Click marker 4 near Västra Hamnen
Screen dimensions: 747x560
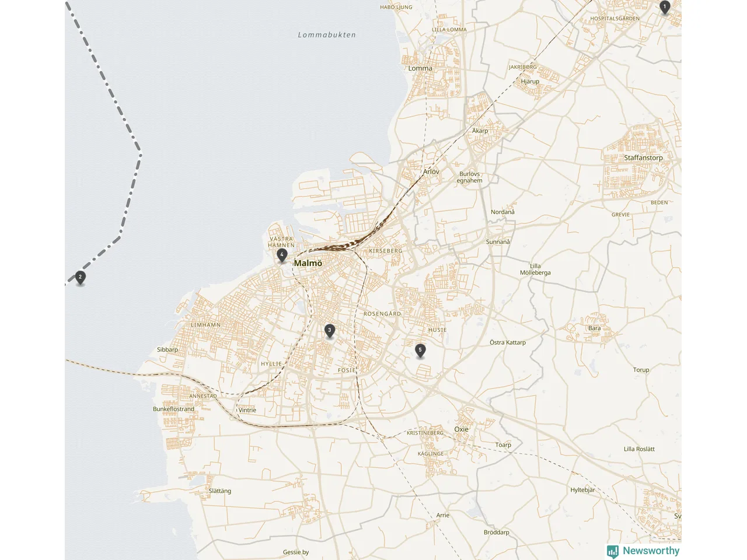[x=282, y=255]
